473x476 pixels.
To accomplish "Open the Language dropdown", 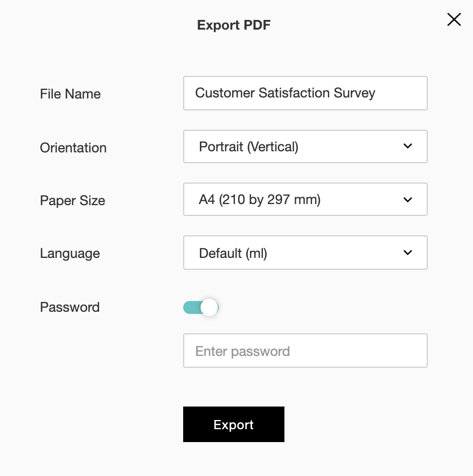I will (x=305, y=253).
